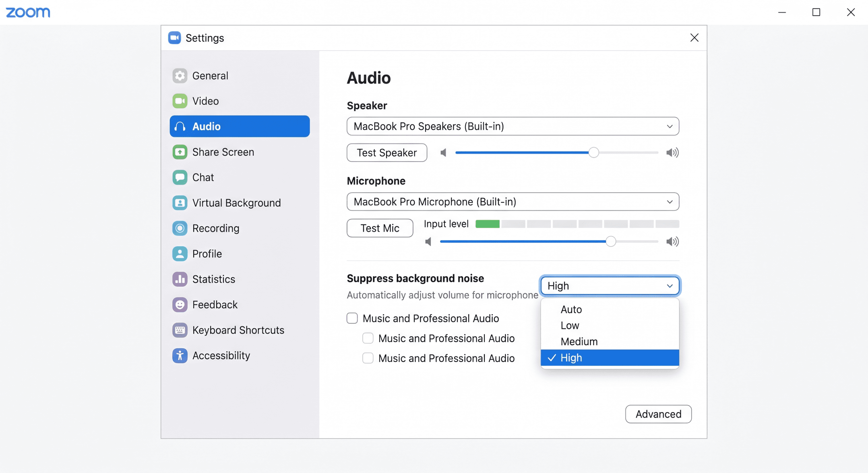Click the Accessibility figure icon

pos(180,355)
